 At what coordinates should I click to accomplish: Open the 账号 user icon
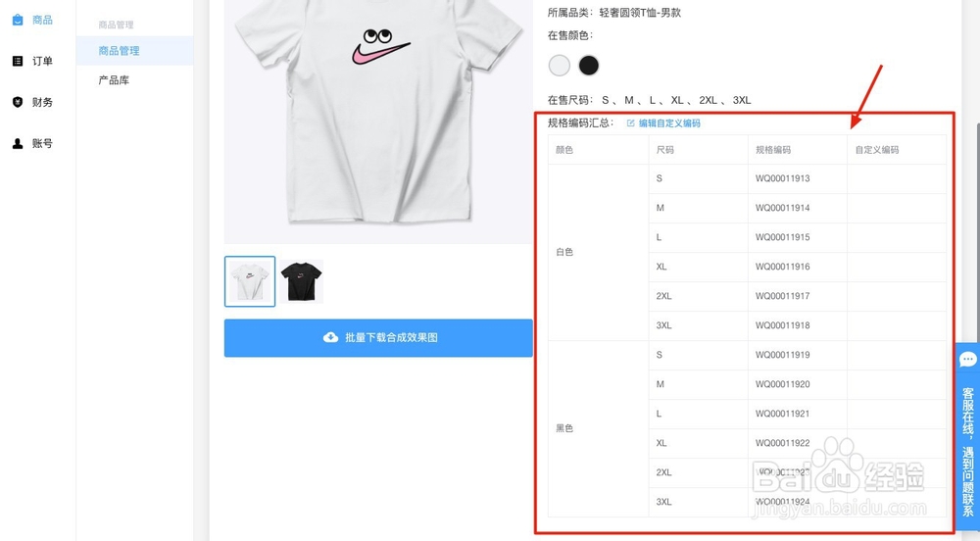18,143
